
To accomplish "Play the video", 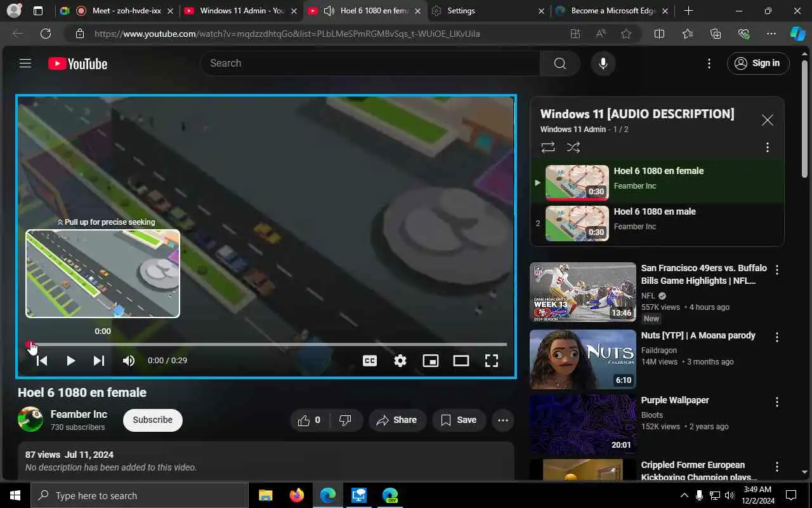I will pos(70,361).
